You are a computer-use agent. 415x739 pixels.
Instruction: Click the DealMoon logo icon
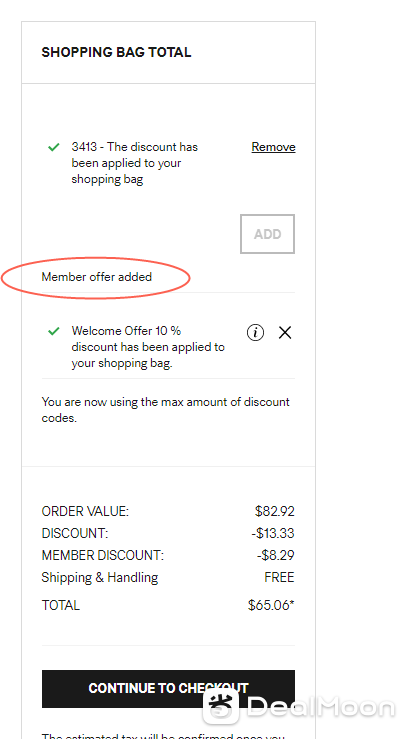coord(221,706)
